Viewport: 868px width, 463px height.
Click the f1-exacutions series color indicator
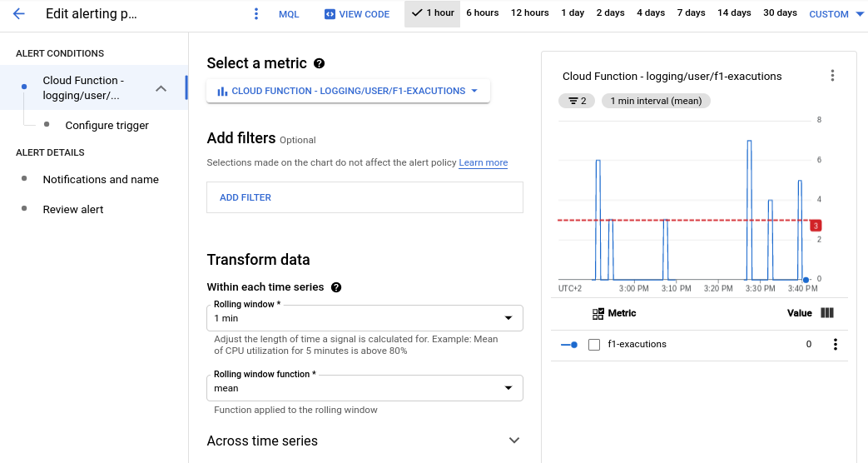(x=569, y=345)
